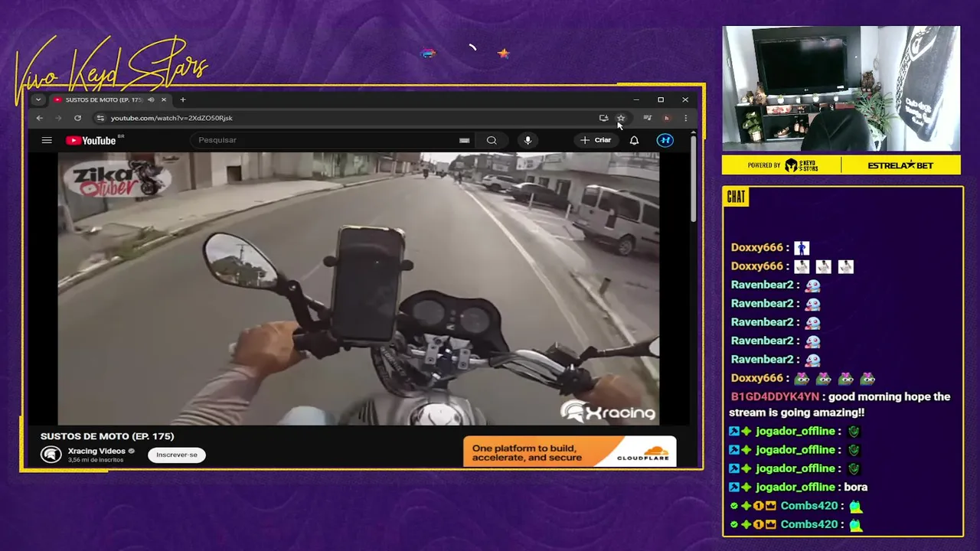Screen dimensions: 980x551
Task: Click the ESTRELA BET sponsor logo
Action: [900, 165]
